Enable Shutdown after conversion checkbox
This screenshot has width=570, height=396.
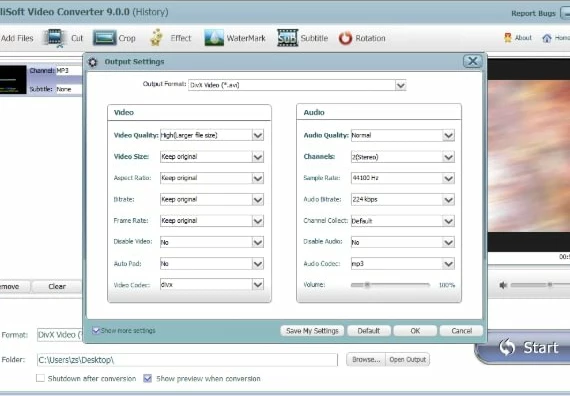coord(40,378)
